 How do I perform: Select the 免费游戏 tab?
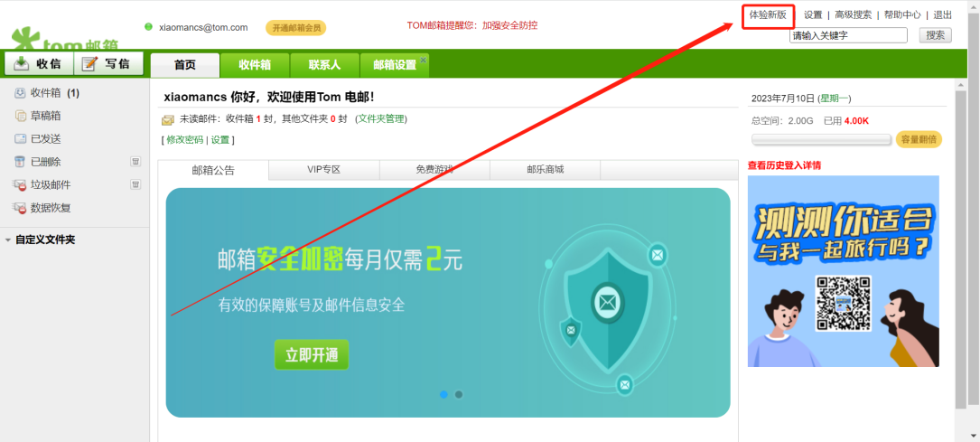coord(434,169)
